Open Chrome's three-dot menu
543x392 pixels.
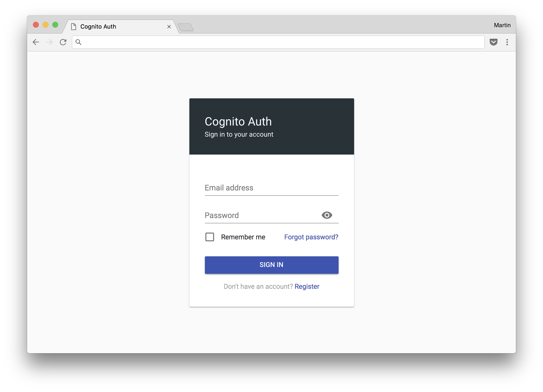(x=507, y=42)
